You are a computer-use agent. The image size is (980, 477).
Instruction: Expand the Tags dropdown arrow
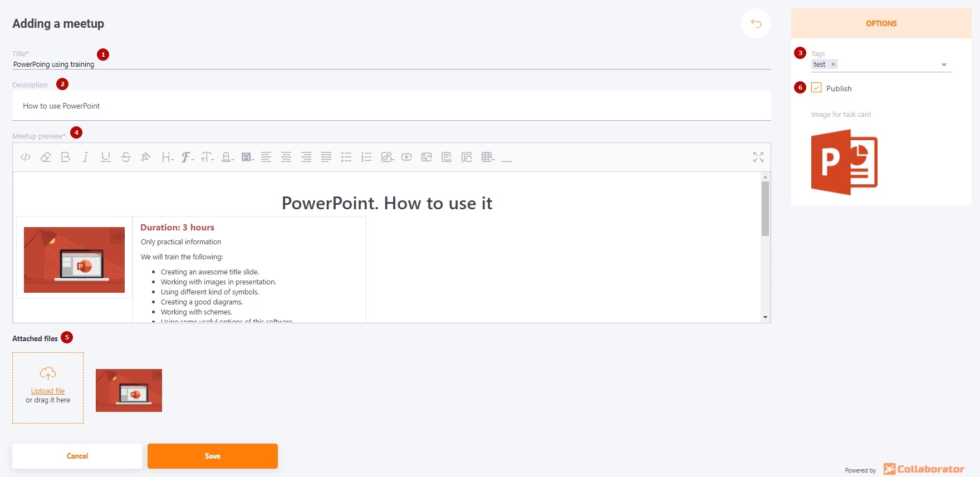(x=944, y=65)
